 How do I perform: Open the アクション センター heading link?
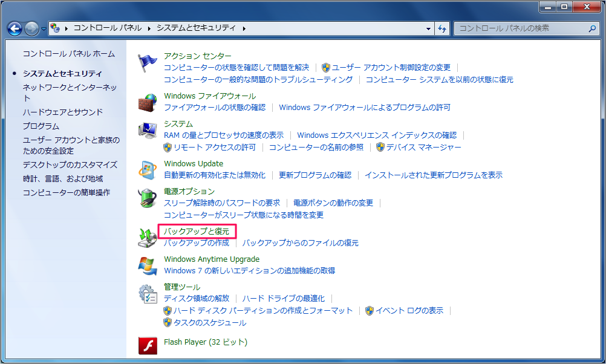pos(198,56)
